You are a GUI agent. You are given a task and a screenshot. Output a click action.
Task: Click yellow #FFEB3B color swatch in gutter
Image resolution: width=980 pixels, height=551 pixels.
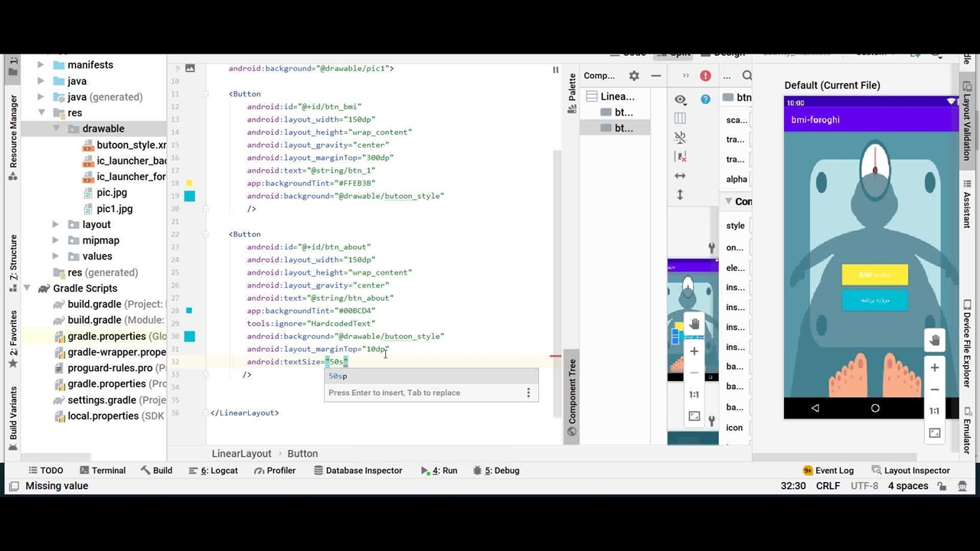click(x=189, y=183)
